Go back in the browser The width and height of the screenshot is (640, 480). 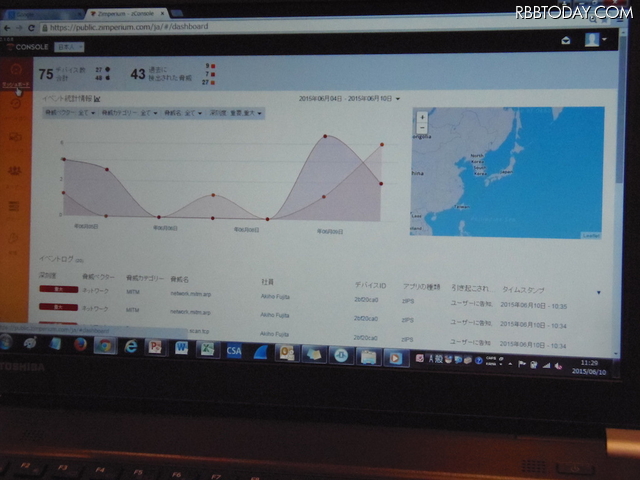pos(7,28)
